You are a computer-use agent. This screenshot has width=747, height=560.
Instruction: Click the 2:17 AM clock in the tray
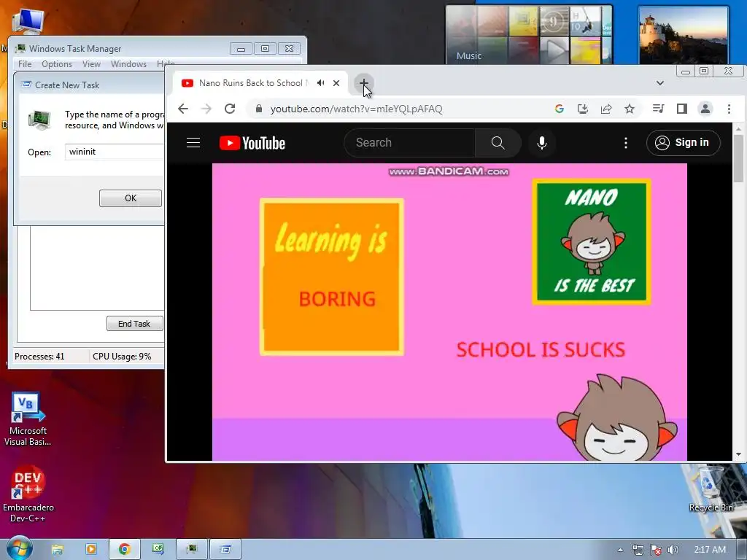[x=710, y=550]
